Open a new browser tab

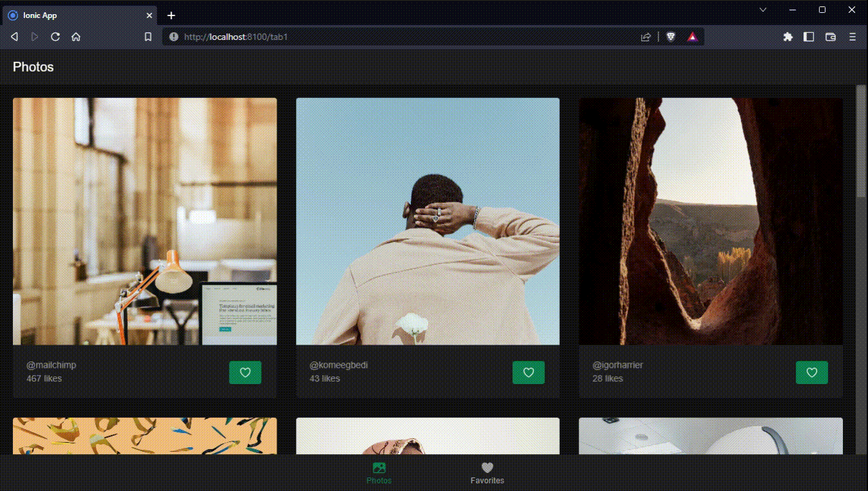(171, 15)
